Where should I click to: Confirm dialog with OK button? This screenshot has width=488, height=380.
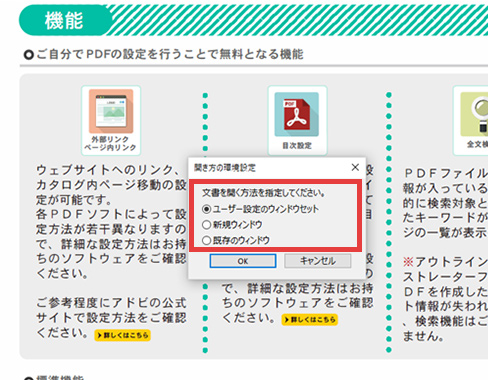point(243,261)
